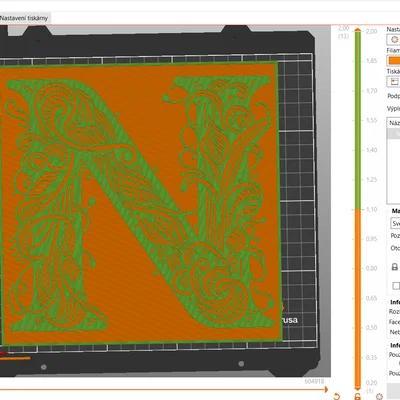Image resolution: width=400 pixels, height=400 pixels.
Task: Click the gray button at the sidebar's bottom
Action: click(x=394, y=390)
